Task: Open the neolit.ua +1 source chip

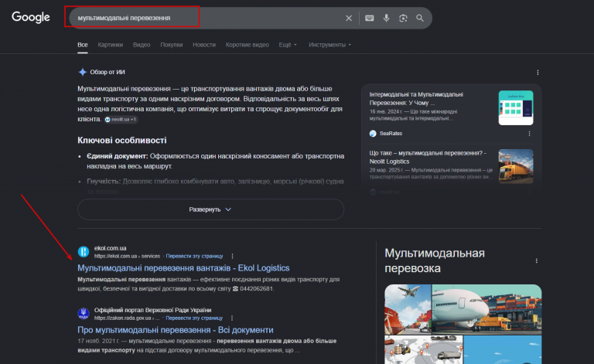Action: (121, 119)
